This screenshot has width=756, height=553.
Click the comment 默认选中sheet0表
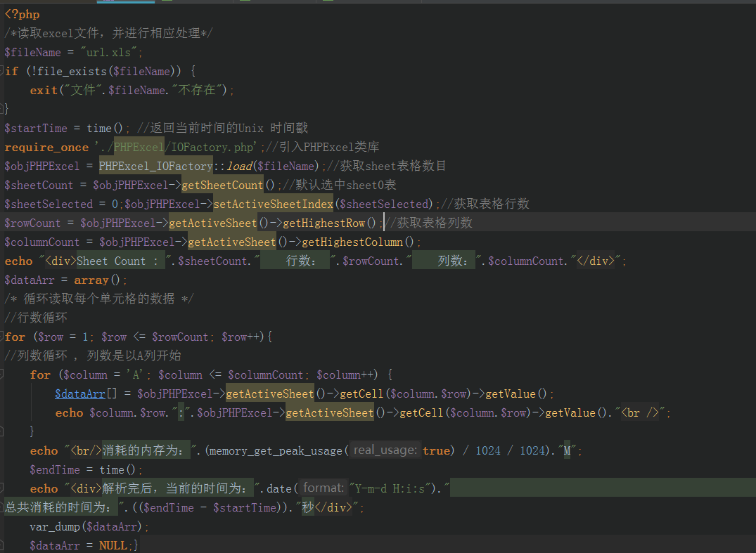[x=340, y=186]
